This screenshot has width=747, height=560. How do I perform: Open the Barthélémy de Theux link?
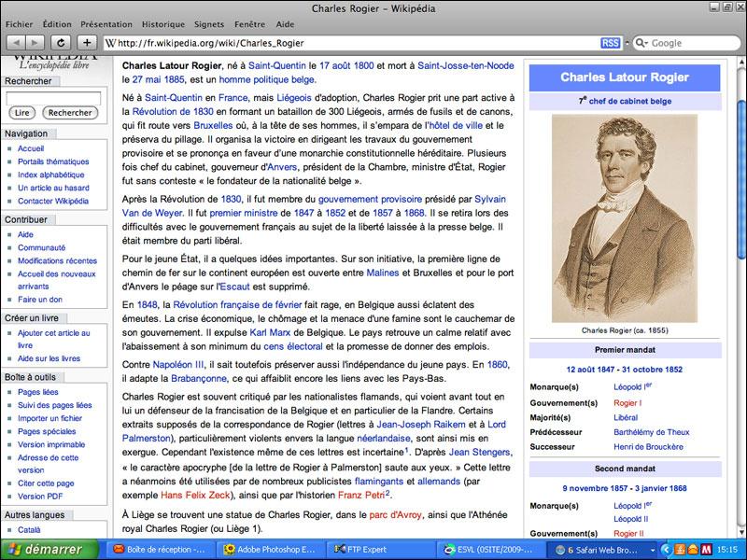tap(651, 432)
